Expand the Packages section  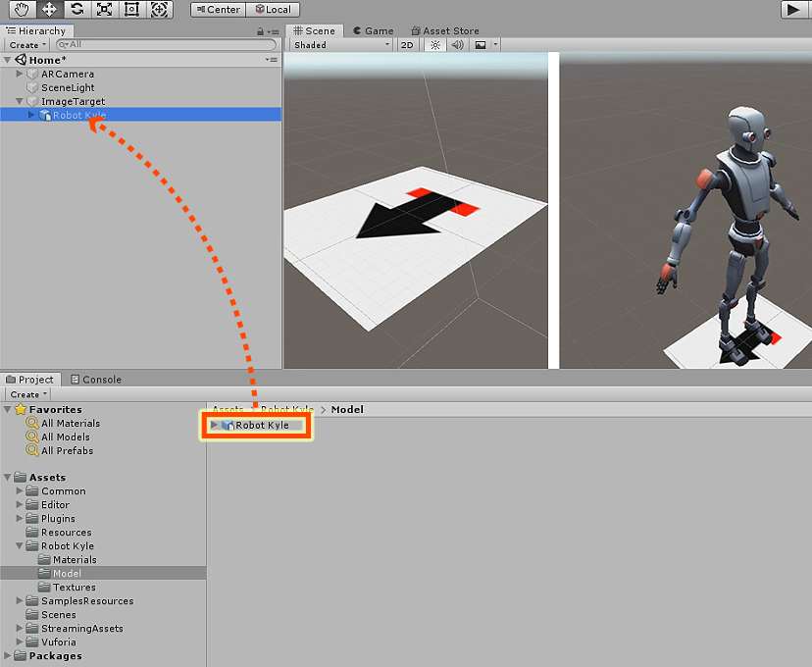[x=7, y=655]
